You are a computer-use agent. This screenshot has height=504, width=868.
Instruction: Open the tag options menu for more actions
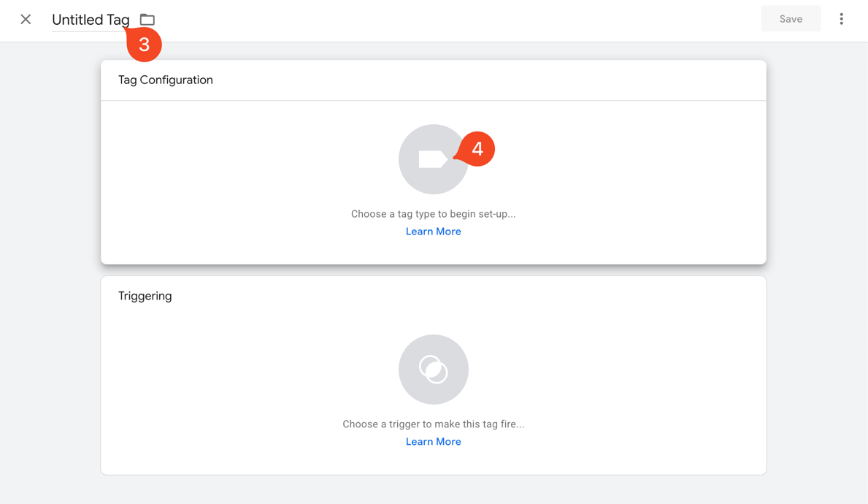point(841,18)
